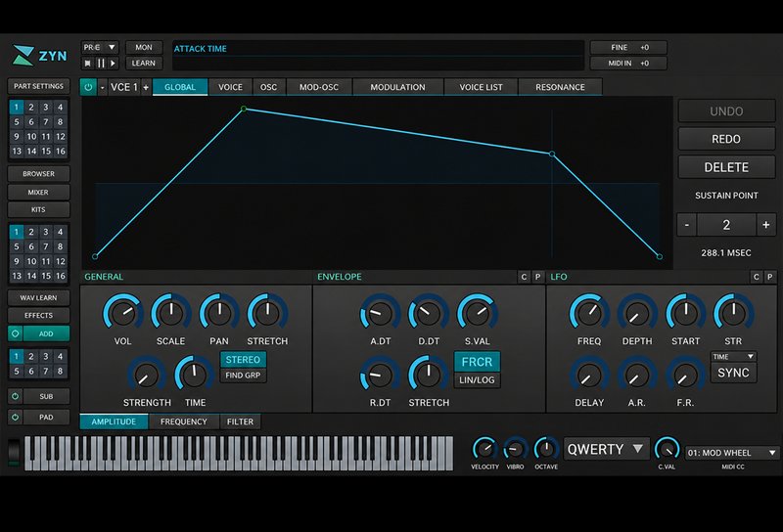Paste envelope with the P icon
The width and height of the screenshot is (783, 532).
click(x=537, y=277)
